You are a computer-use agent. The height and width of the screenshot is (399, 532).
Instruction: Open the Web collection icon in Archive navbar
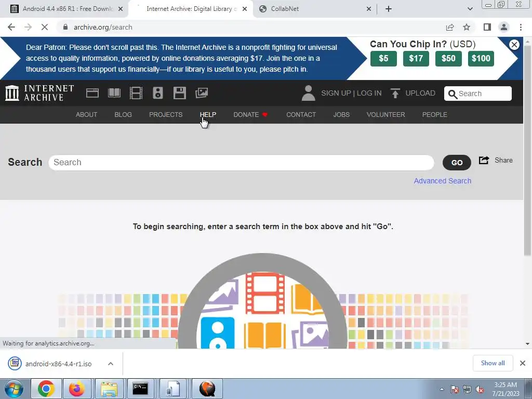point(92,93)
